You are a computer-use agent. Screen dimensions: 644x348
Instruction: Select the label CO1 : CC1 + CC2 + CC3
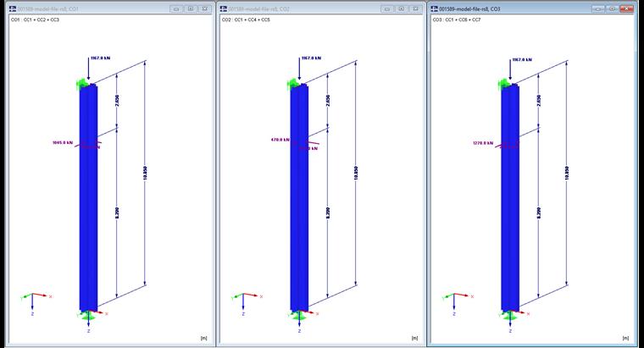pos(35,19)
